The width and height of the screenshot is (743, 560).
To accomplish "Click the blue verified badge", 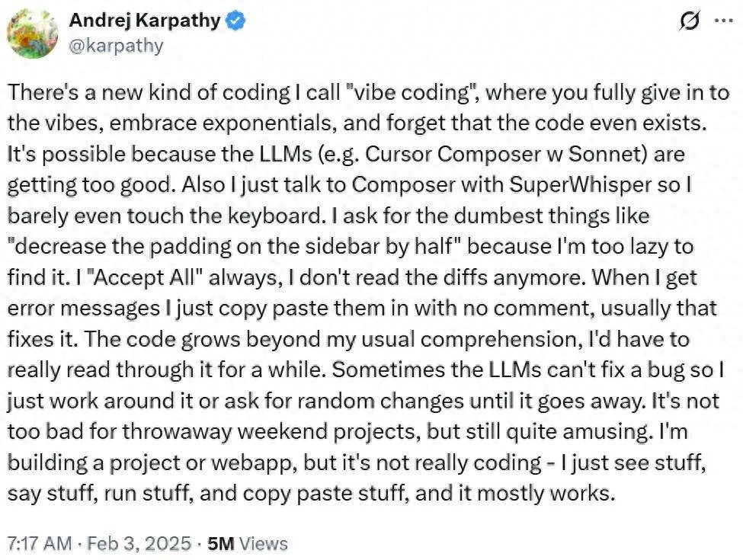I will click(234, 21).
